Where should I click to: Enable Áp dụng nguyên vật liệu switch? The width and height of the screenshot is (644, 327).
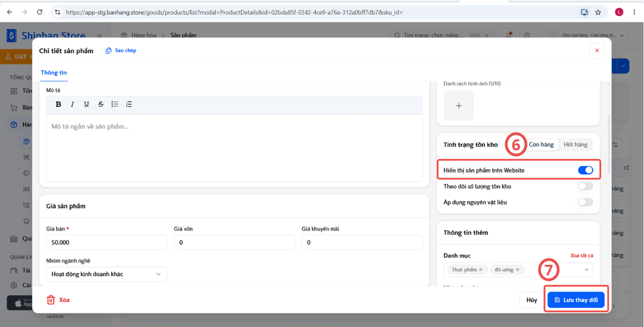click(586, 202)
